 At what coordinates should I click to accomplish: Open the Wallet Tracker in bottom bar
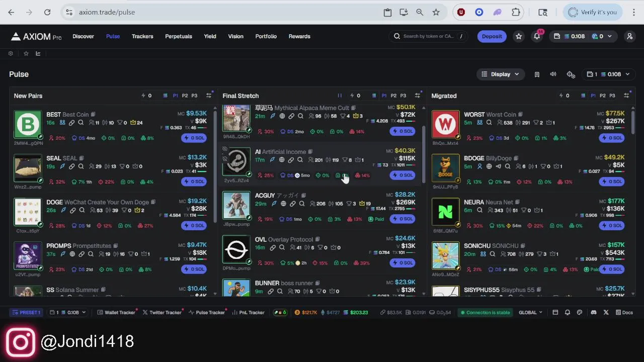point(116,312)
